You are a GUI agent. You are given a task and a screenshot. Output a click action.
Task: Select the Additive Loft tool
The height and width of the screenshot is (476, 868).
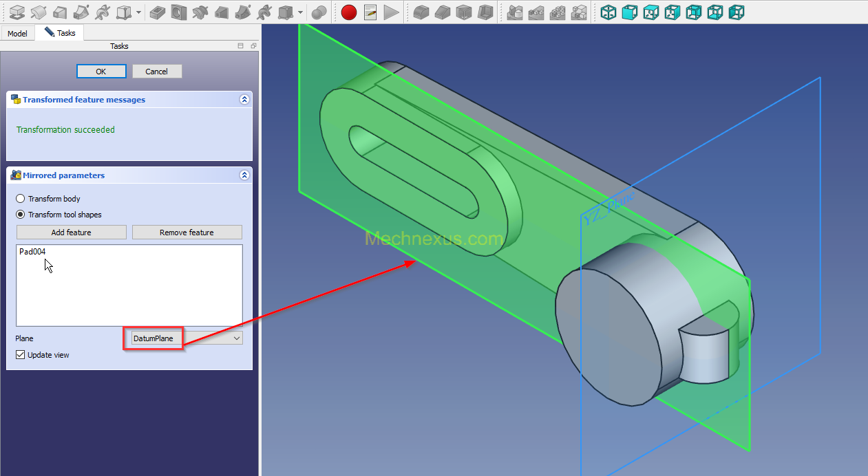pos(61,12)
